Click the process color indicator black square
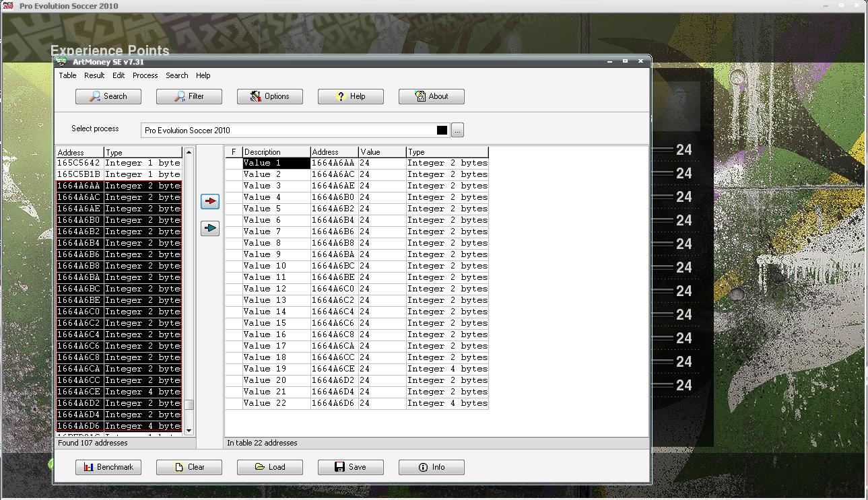The image size is (868, 500). [442, 130]
